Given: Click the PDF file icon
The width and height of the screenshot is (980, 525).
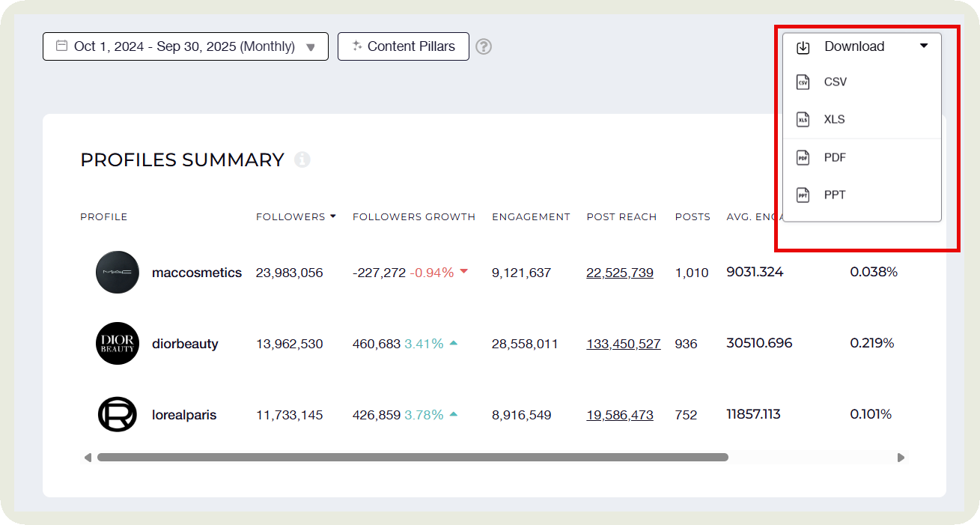Looking at the screenshot, I should [803, 157].
